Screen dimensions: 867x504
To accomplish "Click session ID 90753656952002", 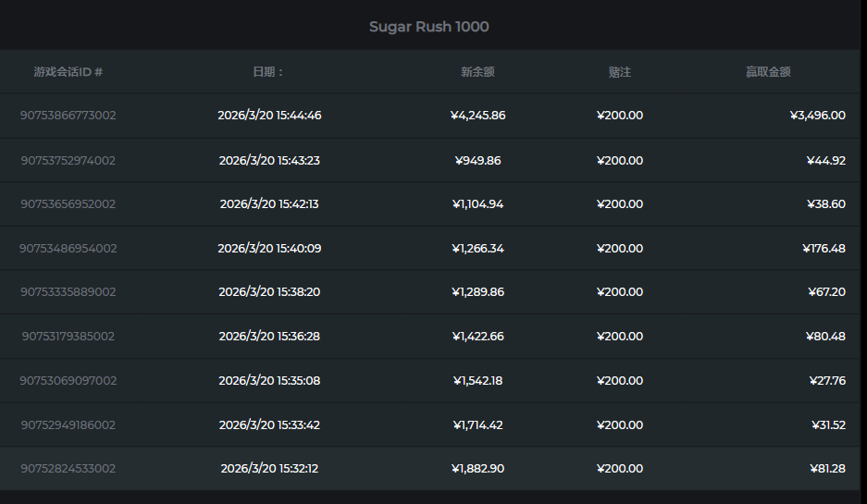I will (68, 203).
